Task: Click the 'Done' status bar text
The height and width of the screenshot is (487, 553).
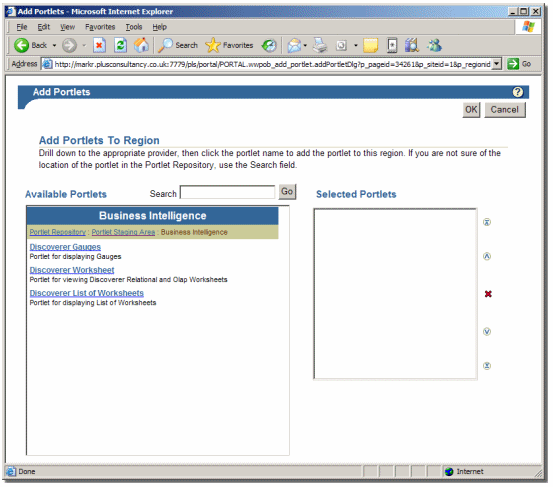Action: tap(27, 471)
